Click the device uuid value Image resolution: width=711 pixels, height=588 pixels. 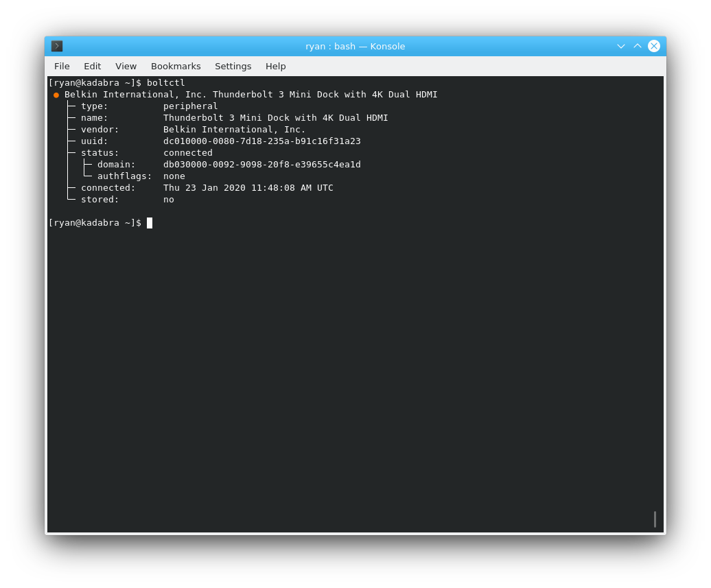click(261, 141)
